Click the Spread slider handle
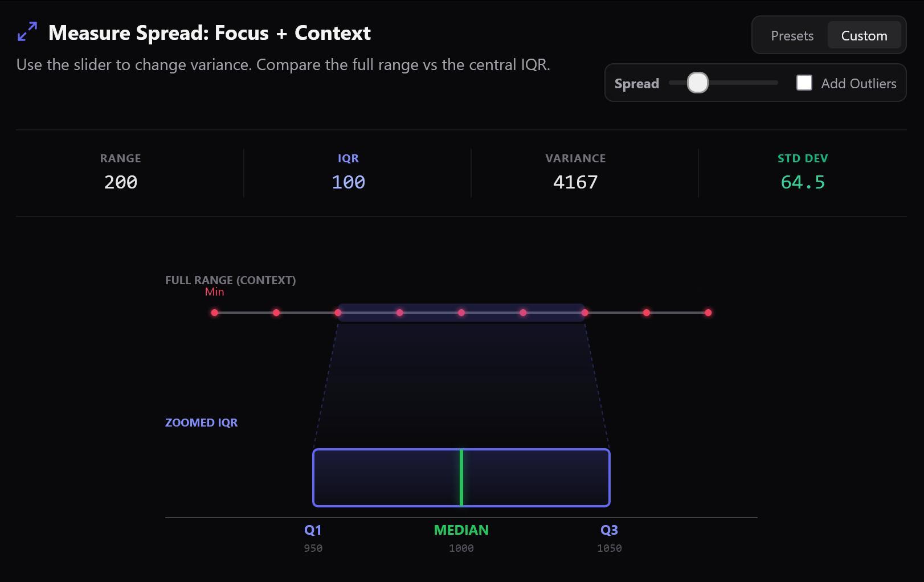This screenshot has width=924, height=582. click(697, 83)
